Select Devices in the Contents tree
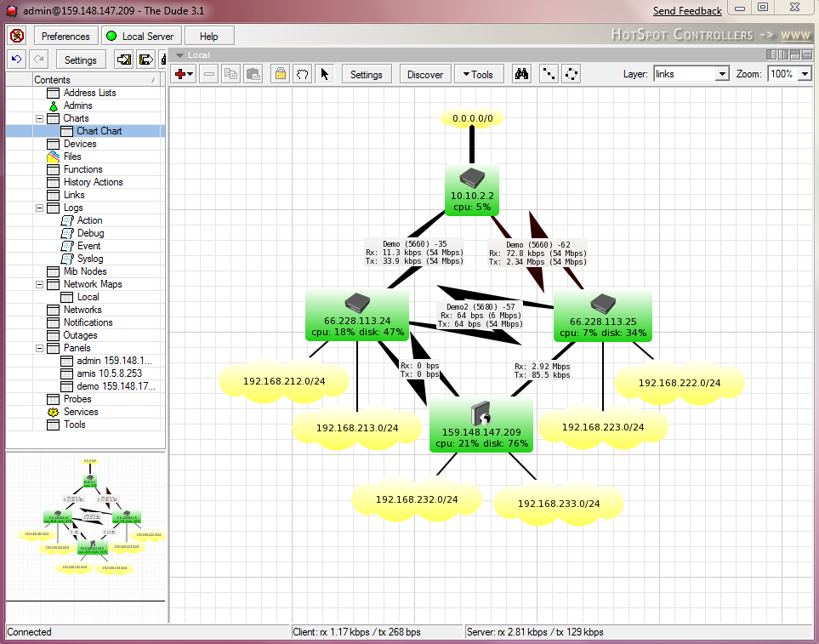The image size is (819, 644). pos(80,144)
